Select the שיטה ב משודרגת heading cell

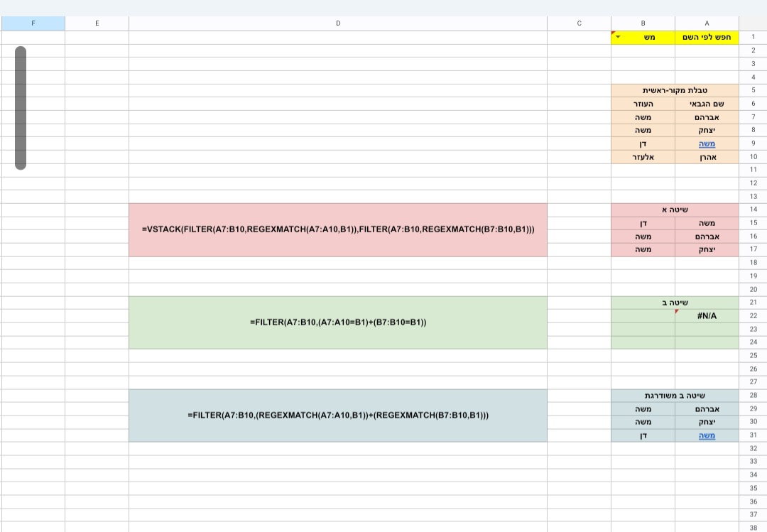pyautogui.click(x=674, y=395)
